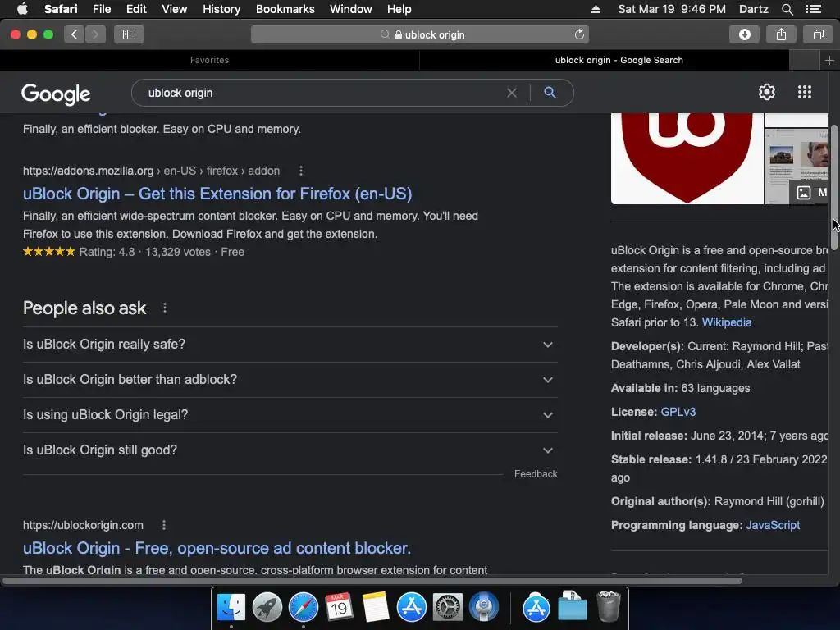840x630 pixels.
Task: Click the date and time in menu bar
Action: [672, 9]
